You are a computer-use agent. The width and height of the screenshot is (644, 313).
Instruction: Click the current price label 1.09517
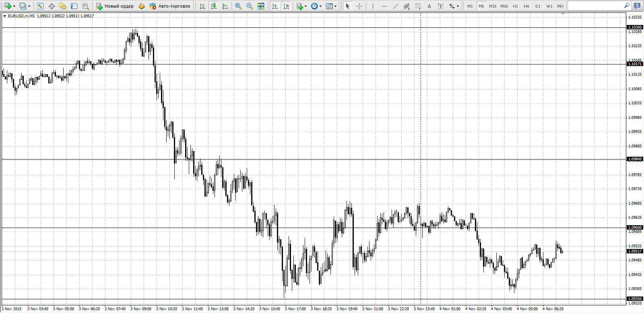[635, 251]
